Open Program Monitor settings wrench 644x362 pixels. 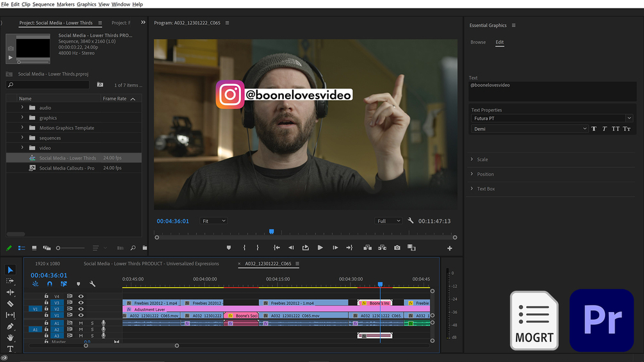pyautogui.click(x=410, y=220)
